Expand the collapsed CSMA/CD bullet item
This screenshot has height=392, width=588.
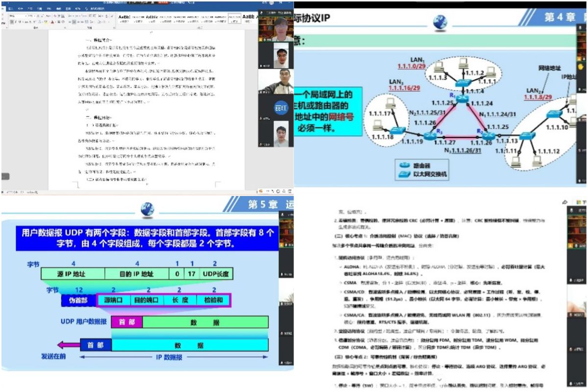[x=340, y=293]
